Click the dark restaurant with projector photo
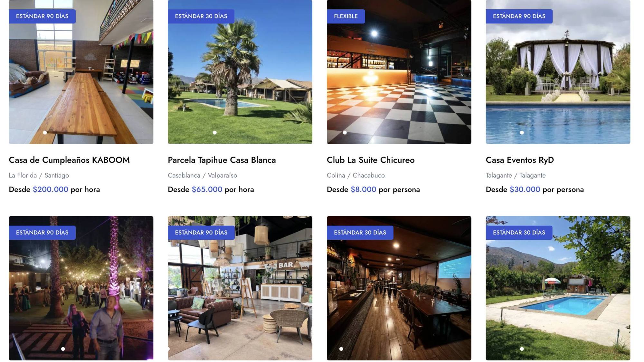The width and height of the screenshot is (644, 362). click(x=399, y=288)
